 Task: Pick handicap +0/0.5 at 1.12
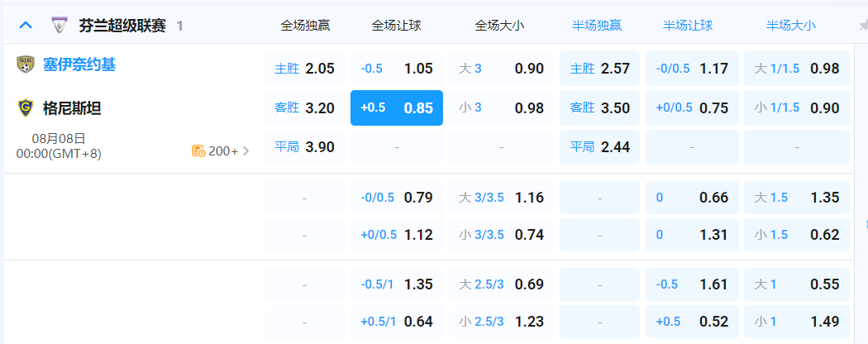396,235
